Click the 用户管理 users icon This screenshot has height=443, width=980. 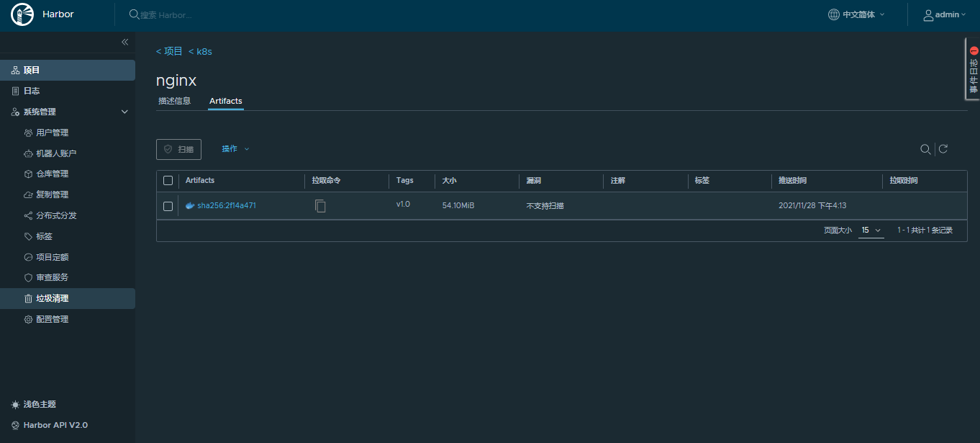click(x=28, y=133)
